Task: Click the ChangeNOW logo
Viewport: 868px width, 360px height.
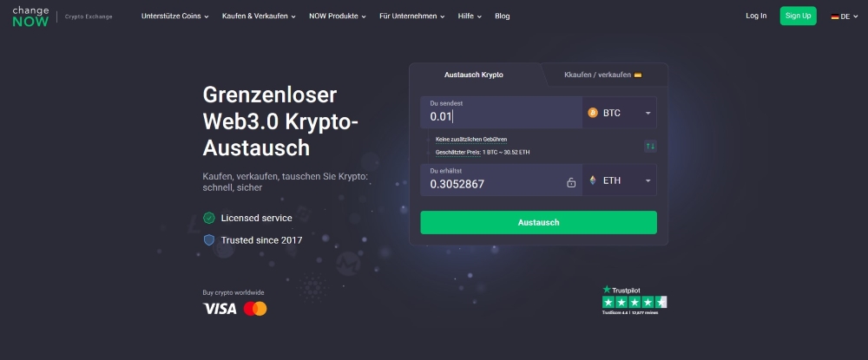Action: [31, 16]
